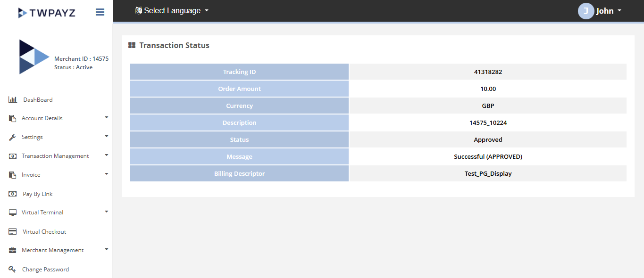
Task: Select Virtual Terminal in the sidebar
Action: click(x=42, y=213)
